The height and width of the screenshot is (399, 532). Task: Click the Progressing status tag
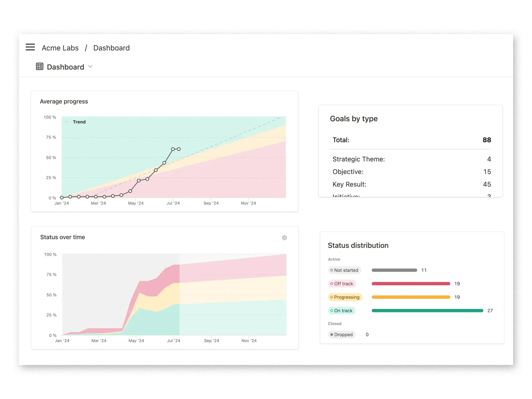345,297
